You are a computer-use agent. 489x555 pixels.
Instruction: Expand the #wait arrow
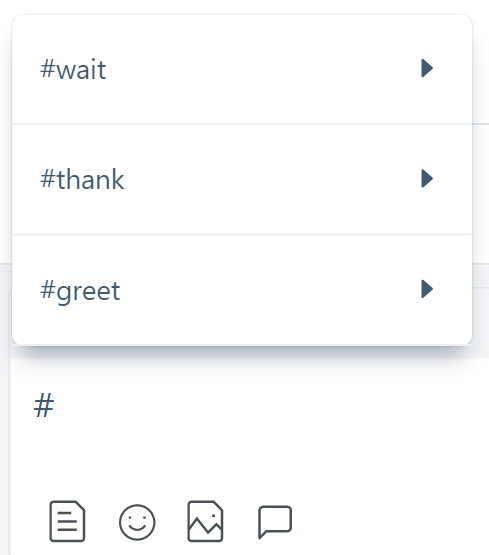427,68
